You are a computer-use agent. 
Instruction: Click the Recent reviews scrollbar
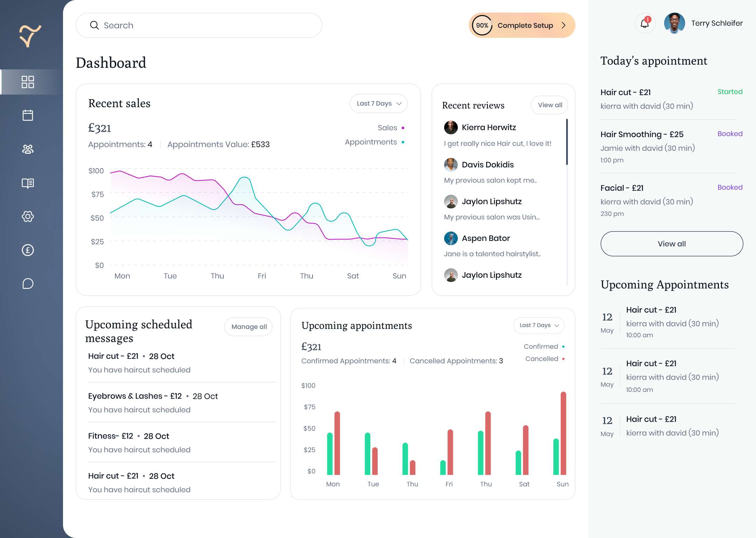(x=567, y=142)
